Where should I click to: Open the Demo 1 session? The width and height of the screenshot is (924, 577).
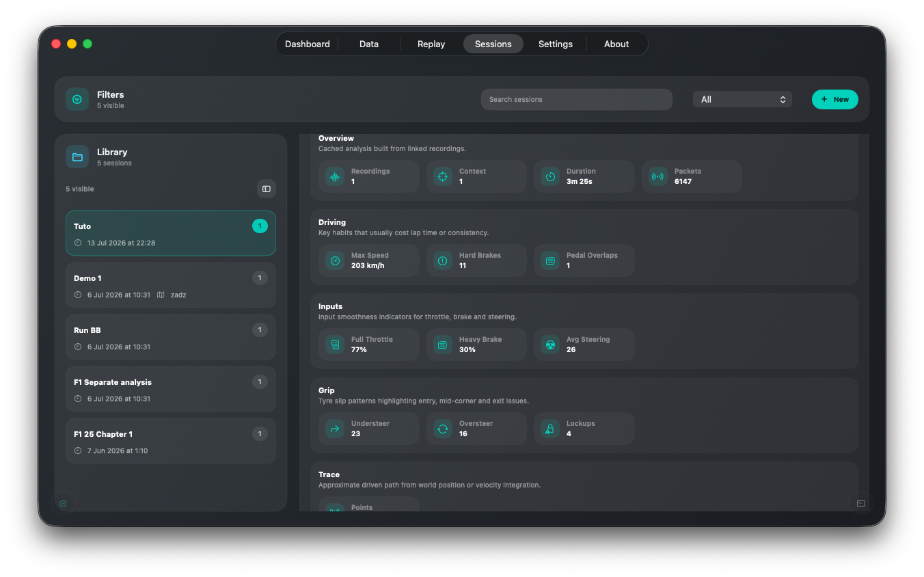coord(171,285)
